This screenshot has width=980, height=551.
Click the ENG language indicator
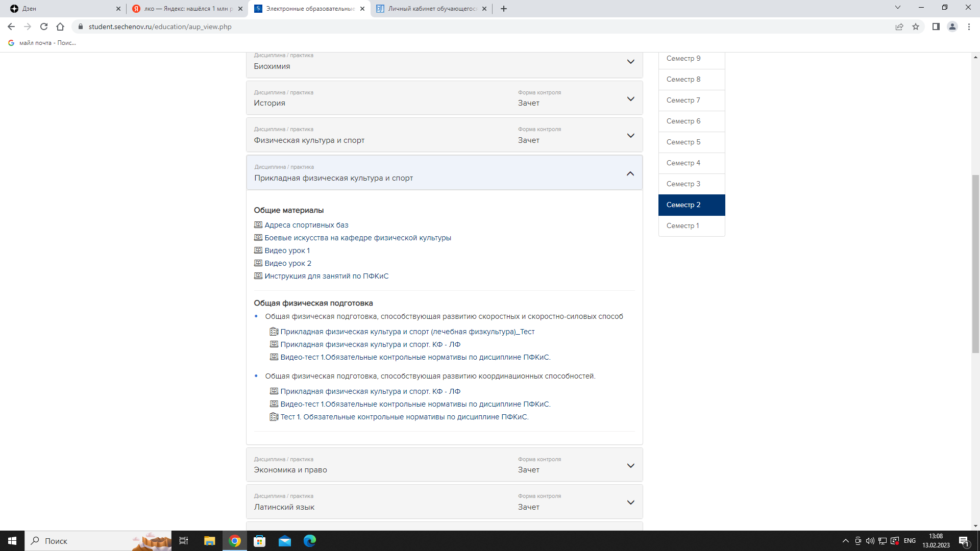pyautogui.click(x=910, y=541)
